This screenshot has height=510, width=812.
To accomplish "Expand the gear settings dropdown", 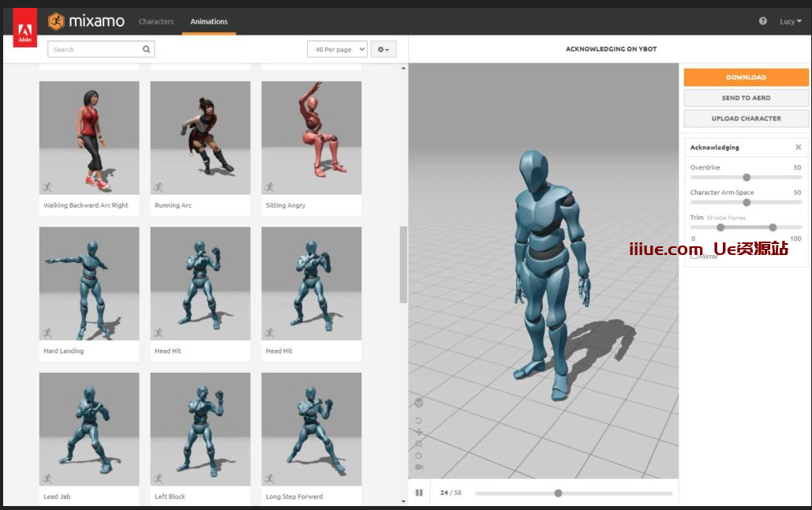I will click(384, 49).
